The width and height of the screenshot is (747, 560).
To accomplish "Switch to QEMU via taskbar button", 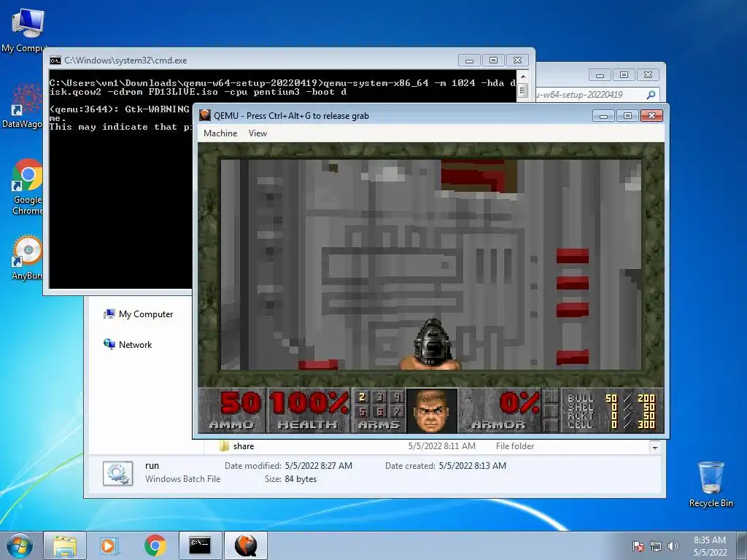I will [245, 545].
